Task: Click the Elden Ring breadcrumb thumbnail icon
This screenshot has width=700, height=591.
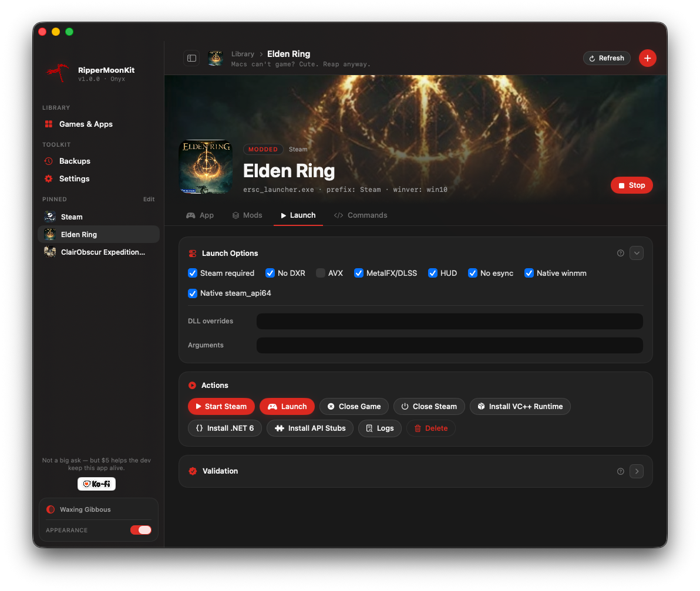Action: (x=216, y=59)
